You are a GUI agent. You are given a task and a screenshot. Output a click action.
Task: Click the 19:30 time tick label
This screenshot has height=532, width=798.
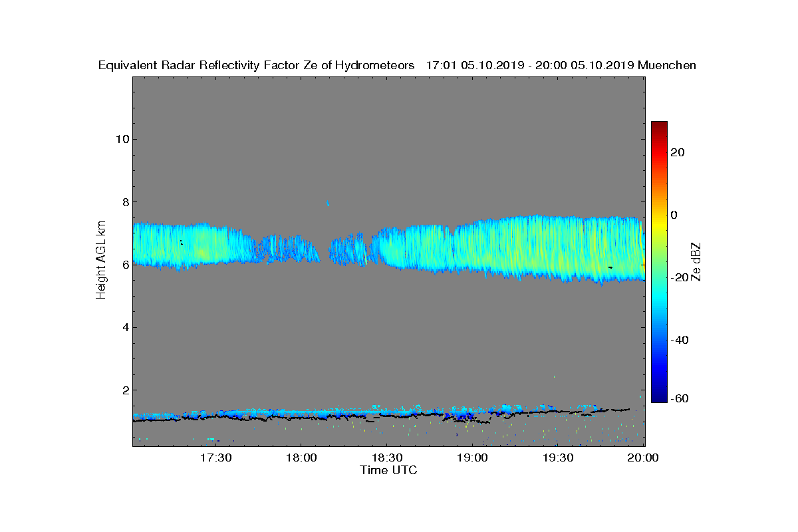[558, 458]
